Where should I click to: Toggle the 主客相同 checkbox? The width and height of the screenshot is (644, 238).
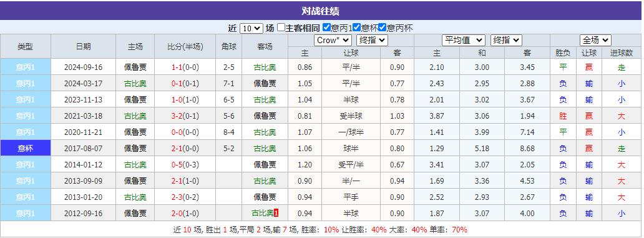(281, 27)
